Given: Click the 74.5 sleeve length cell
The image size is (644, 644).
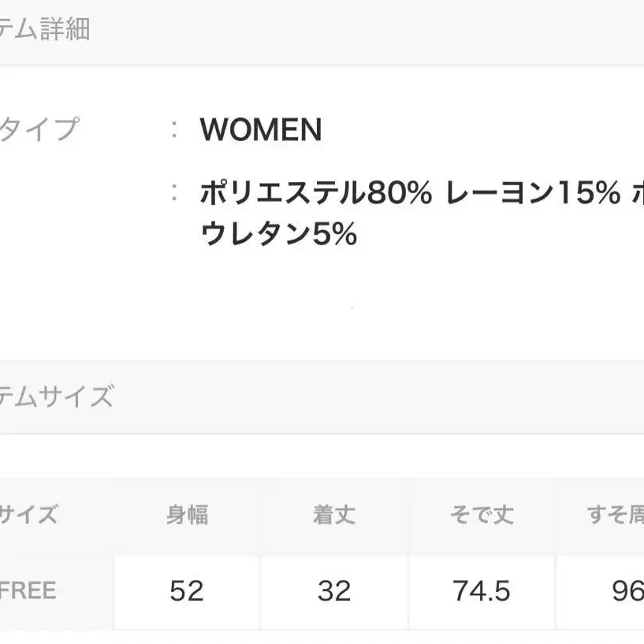Looking at the screenshot, I should (482, 591).
